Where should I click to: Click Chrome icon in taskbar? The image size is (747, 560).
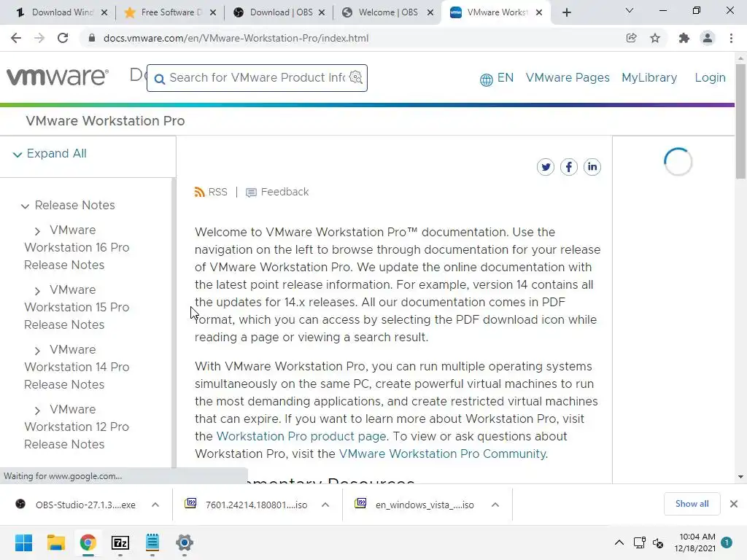point(88,542)
